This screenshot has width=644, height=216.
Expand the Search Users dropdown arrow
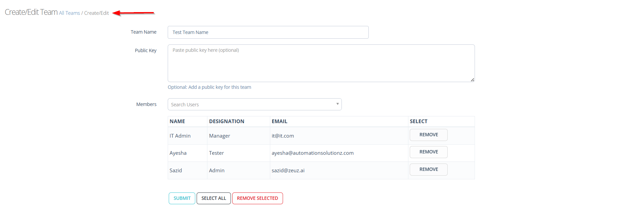pos(337,104)
